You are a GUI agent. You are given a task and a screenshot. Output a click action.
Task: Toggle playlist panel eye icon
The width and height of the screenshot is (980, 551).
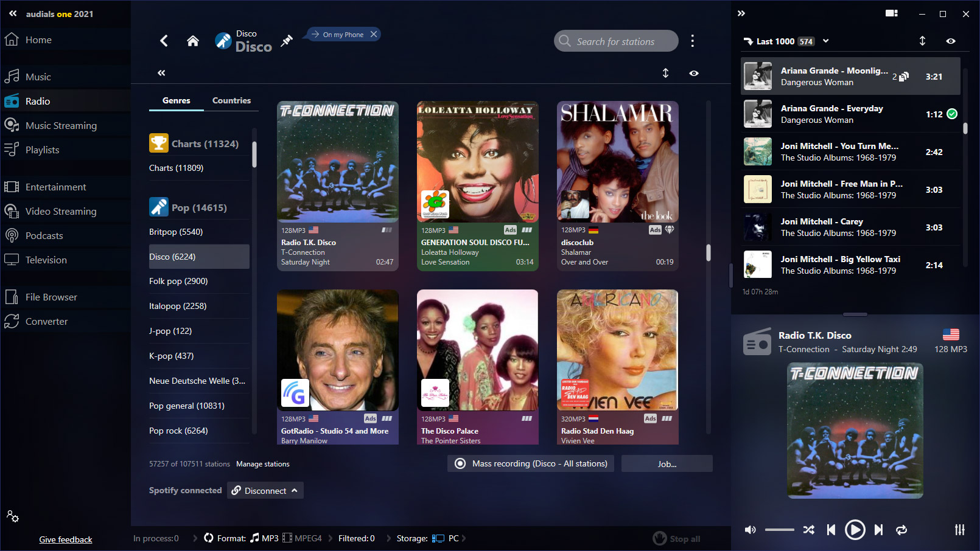950,41
